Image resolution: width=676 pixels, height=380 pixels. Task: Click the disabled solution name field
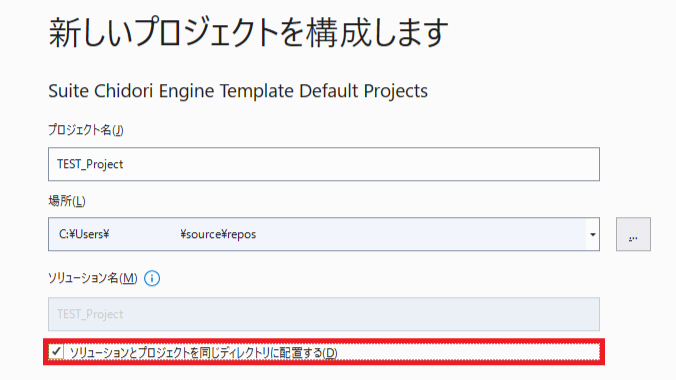pos(324,314)
